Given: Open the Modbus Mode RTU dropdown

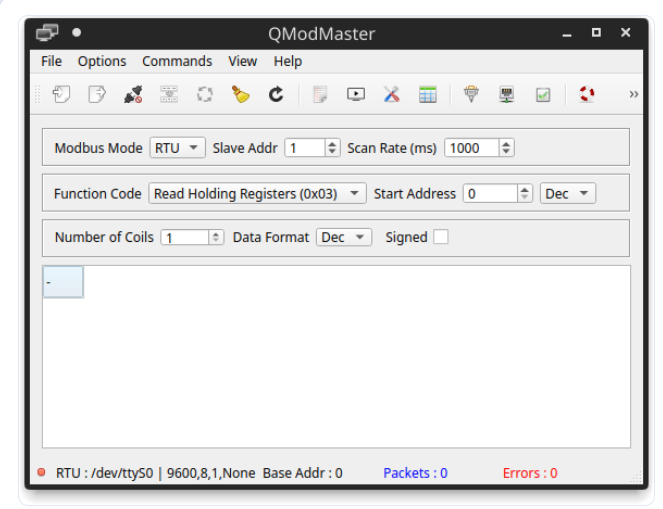Looking at the screenshot, I should click(178, 148).
